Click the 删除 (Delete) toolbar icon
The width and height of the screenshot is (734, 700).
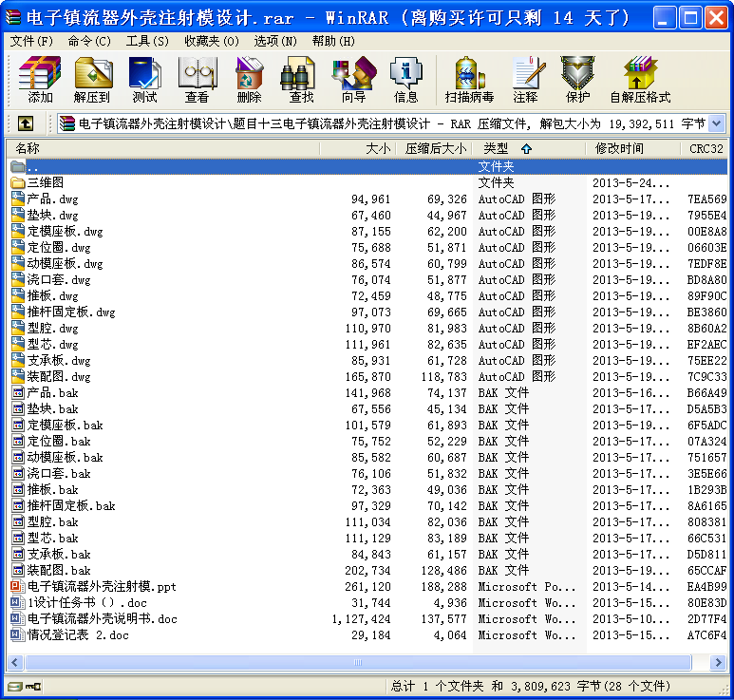point(249,80)
